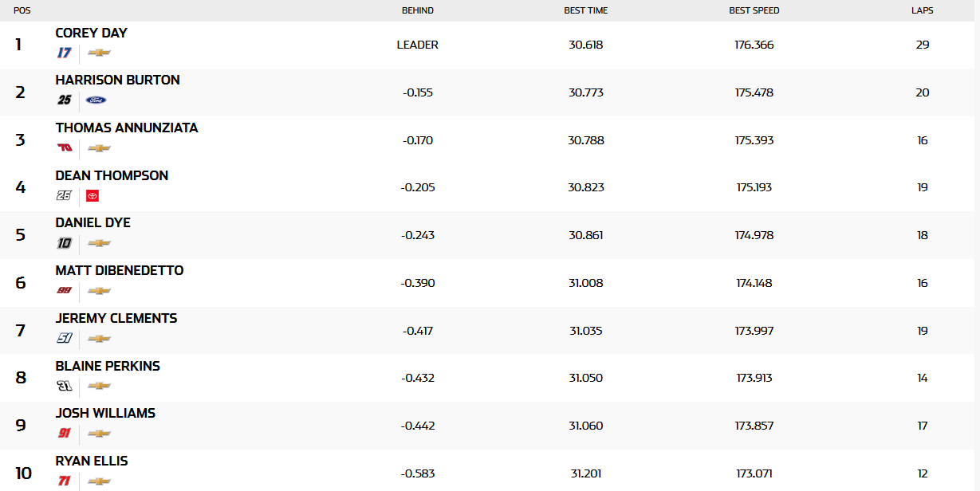Image resolution: width=980 pixels, height=491 pixels.
Task: Click the 176.366 best speed value
Action: pos(754,45)
